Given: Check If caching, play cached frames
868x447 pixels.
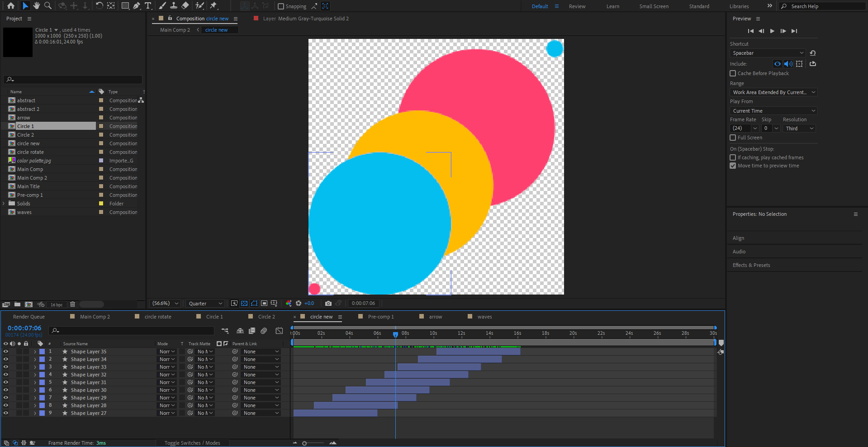Looking at the screenshot, I should tap(733, 157).
